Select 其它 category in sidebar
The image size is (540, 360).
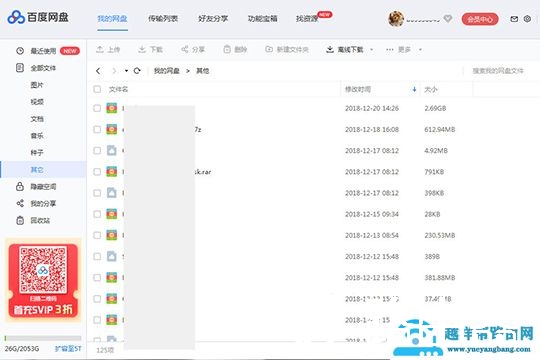(37, 169)
